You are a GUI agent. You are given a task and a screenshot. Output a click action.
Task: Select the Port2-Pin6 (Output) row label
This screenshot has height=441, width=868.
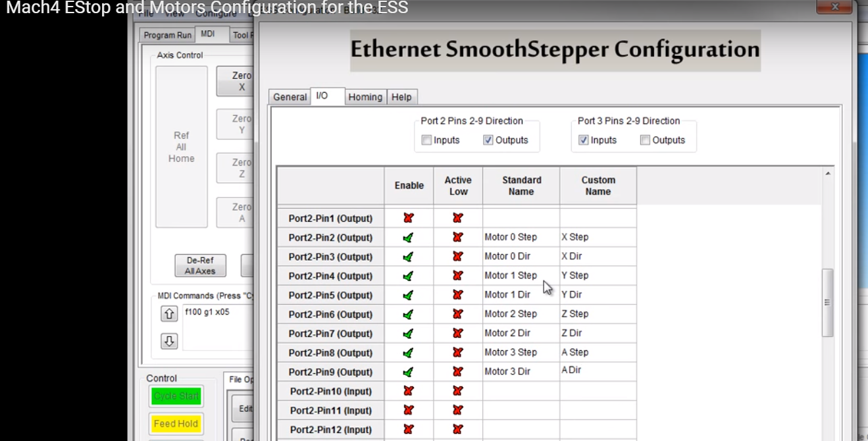tap(330, 314)
